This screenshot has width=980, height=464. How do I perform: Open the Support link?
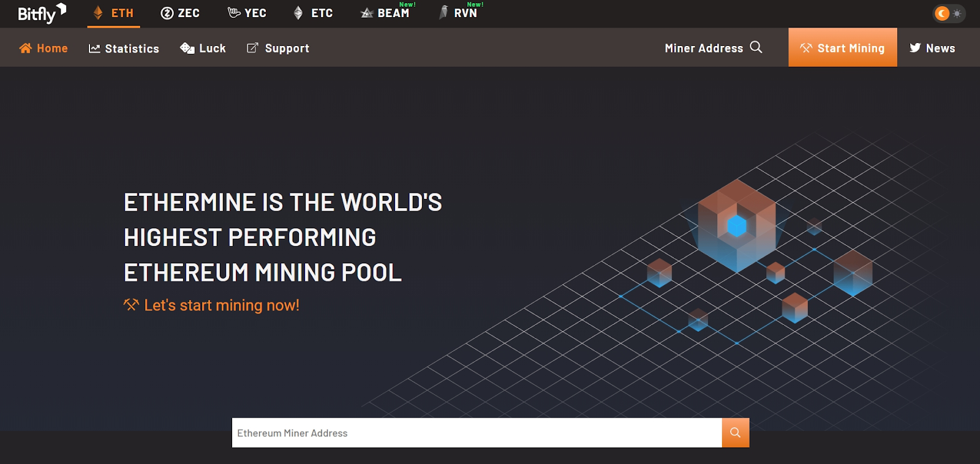[x=278, y=48]
